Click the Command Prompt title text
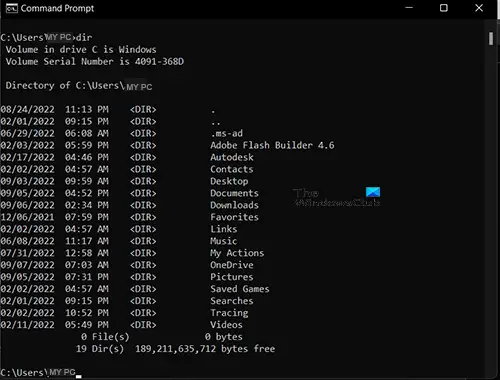The width and height of the screenshot is (500, 380). pos(57,8)
